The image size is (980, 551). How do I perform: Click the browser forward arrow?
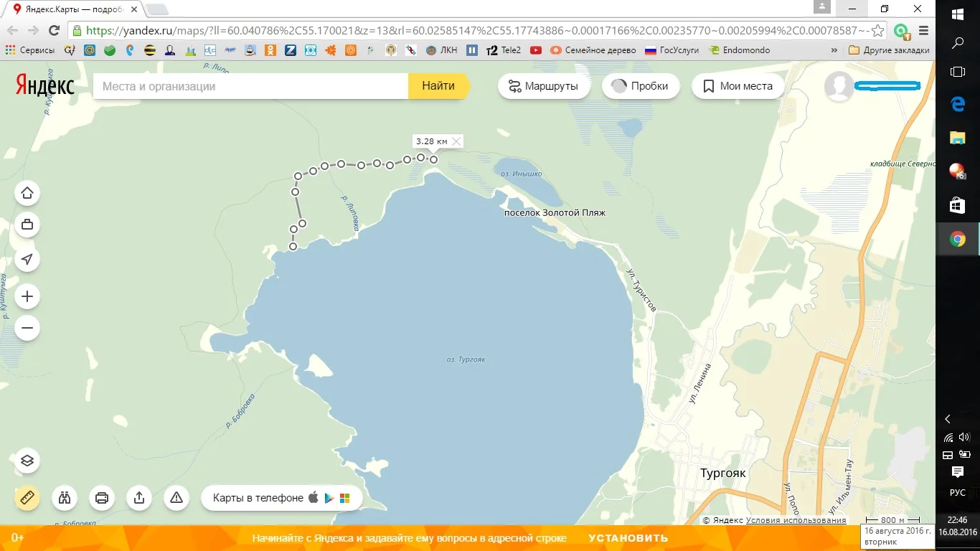[33, 31]
